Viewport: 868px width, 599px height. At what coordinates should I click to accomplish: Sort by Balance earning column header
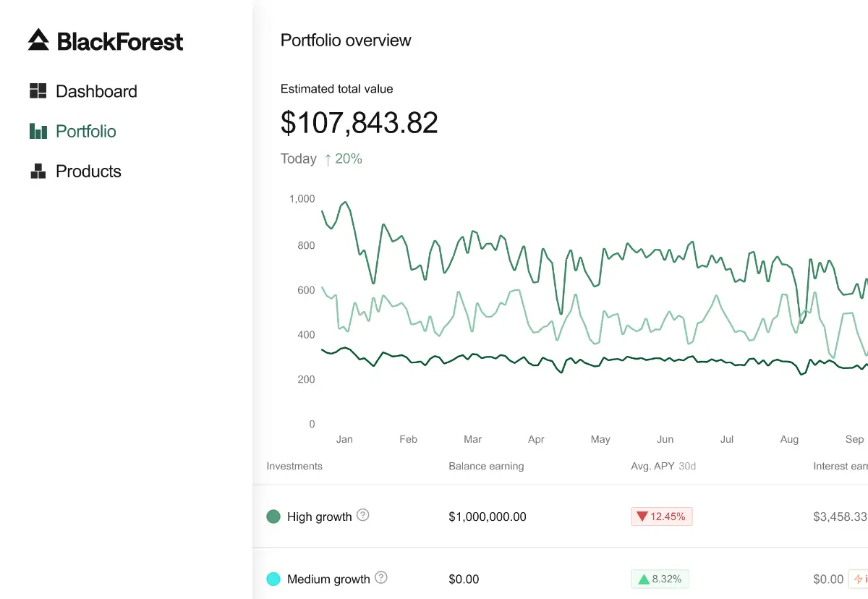486,466
